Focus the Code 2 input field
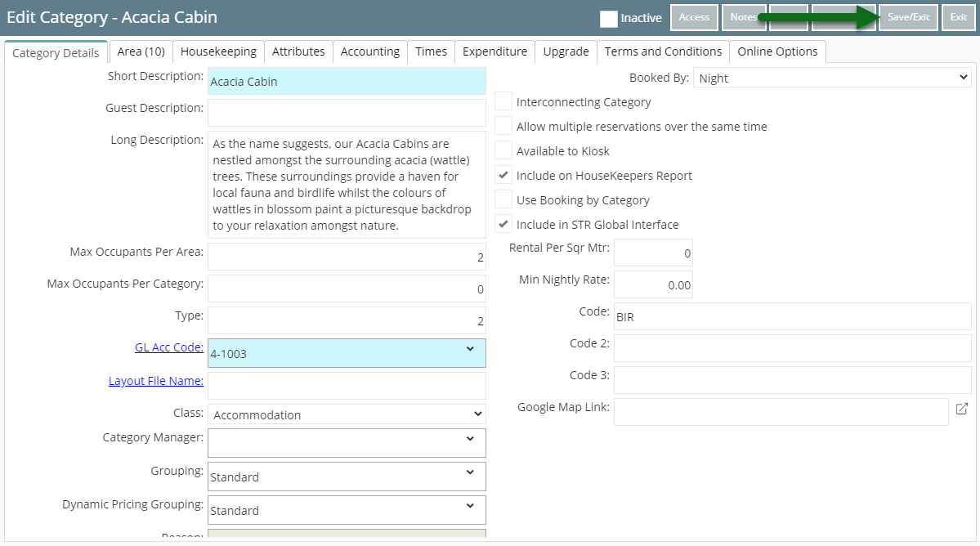This screenshot has height=546, width=980. 793,348
